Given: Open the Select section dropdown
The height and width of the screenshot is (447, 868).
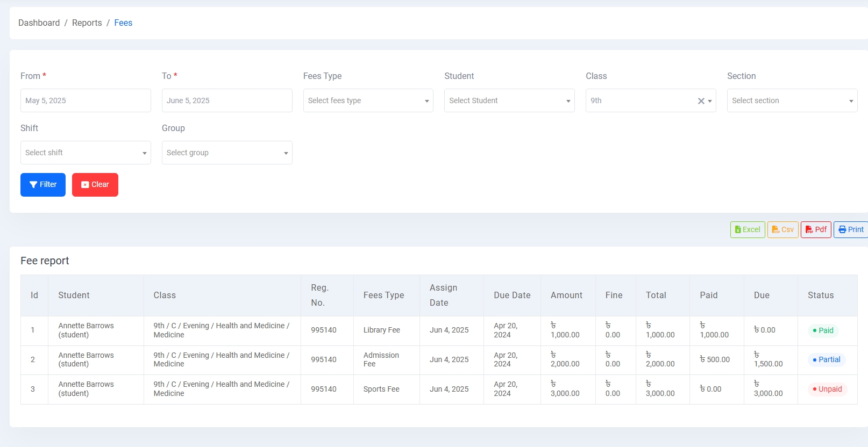Looking at the screenshot, I should 792,100.
